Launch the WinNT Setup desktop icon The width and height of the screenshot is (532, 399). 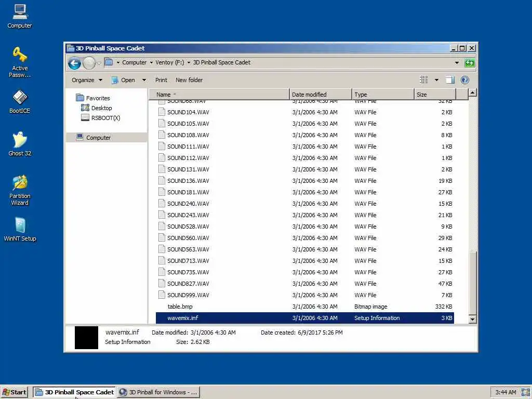(20, 229)
